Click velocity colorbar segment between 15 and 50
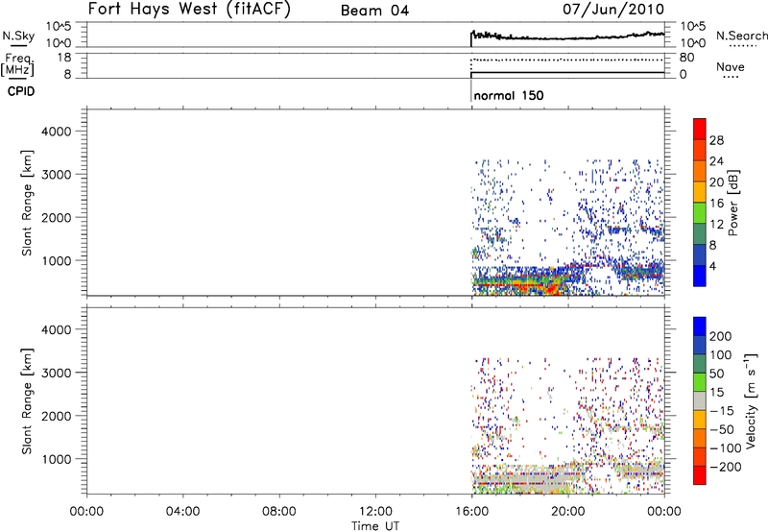This screenshot has height=532, width=768. pyautogui.click(x=700, y=382)
